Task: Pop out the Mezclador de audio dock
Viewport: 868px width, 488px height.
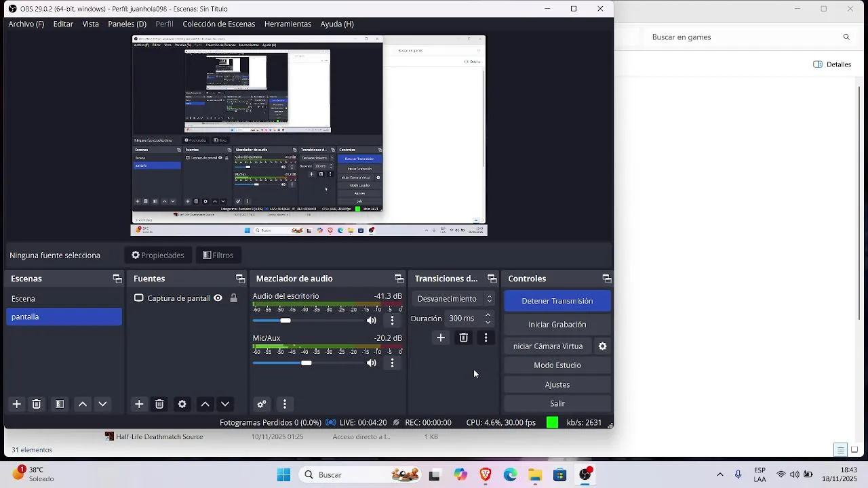Action: point(399,279)
